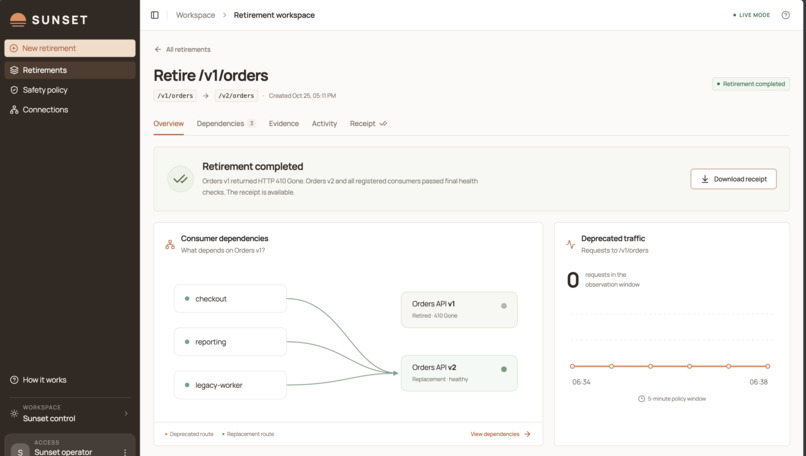This screenshot has height=456, width=806.
Task: Click the Sunset operator avatar
Action: pos(20,451)
